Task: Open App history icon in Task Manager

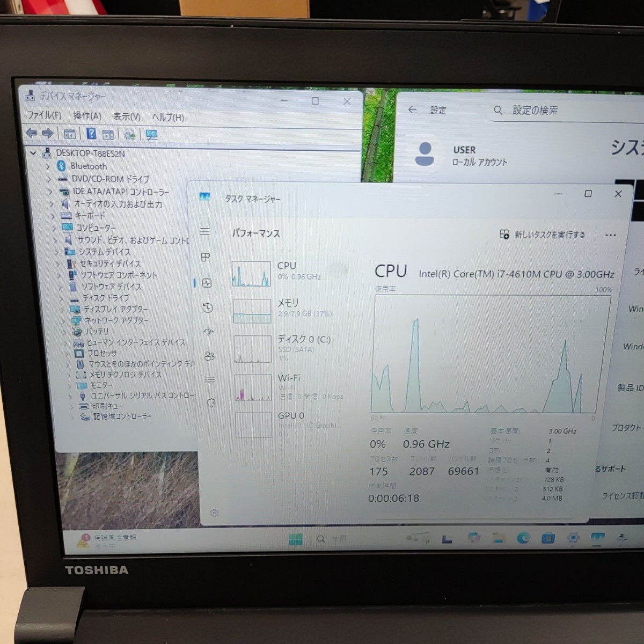Action: (208, 308)
